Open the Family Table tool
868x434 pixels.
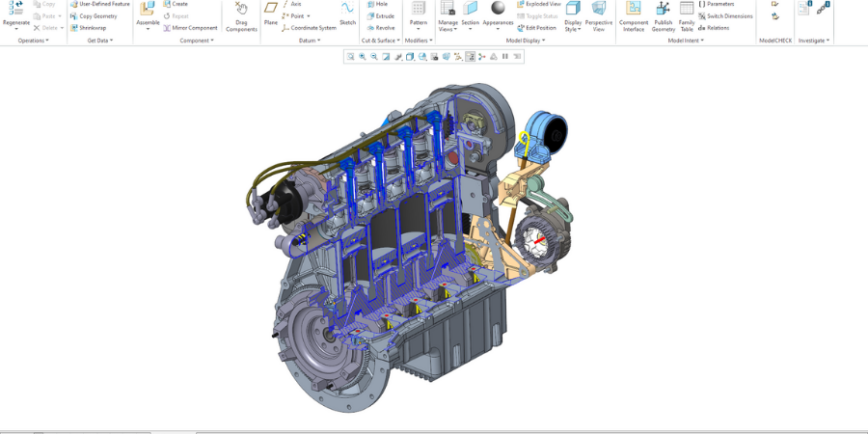tap(687, 10)
